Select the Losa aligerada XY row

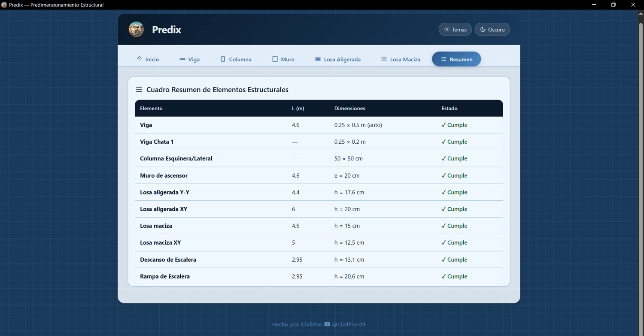[319, 209]
